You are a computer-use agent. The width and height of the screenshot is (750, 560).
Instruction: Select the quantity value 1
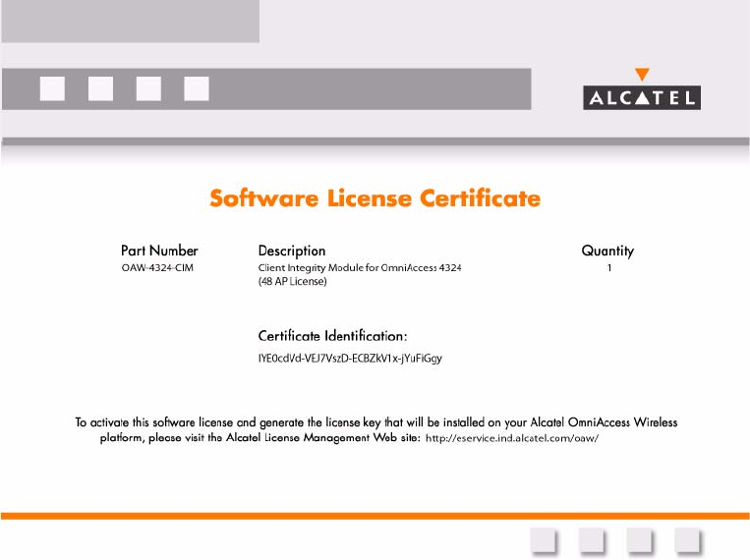609,268
